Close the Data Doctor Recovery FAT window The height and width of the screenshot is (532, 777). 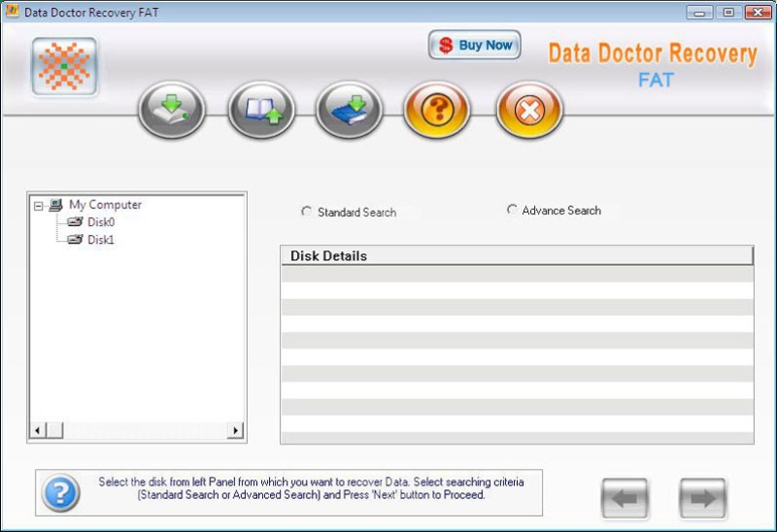(759, 13)
